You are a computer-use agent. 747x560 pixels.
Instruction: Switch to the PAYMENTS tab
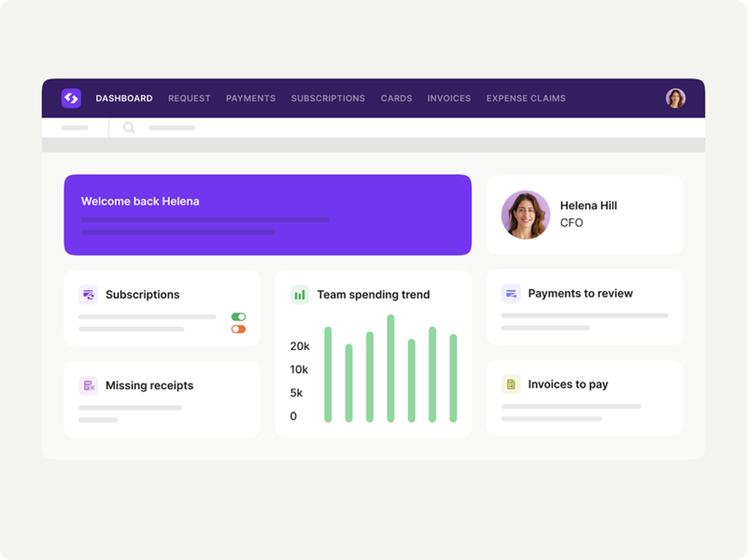point(251,98)
